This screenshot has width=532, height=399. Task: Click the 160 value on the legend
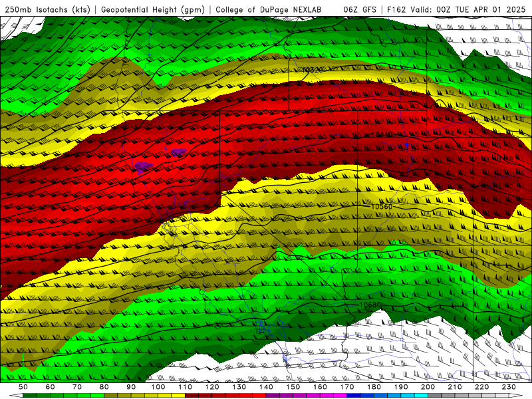[x=320, y=387]
